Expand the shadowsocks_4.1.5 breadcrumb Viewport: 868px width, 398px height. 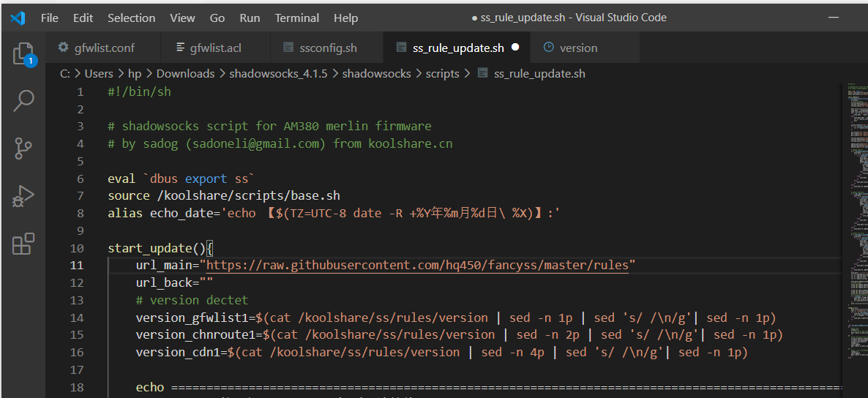click(278, 74)
